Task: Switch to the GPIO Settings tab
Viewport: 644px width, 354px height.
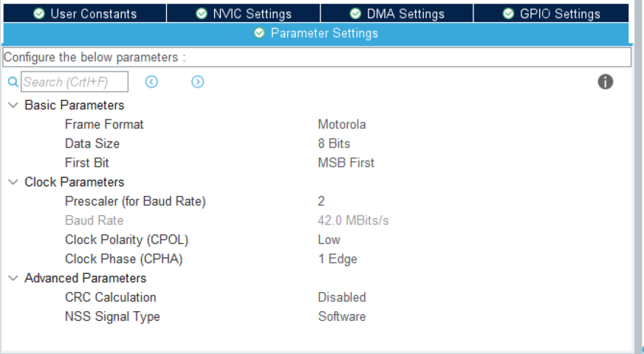Action: click(551, 13)
